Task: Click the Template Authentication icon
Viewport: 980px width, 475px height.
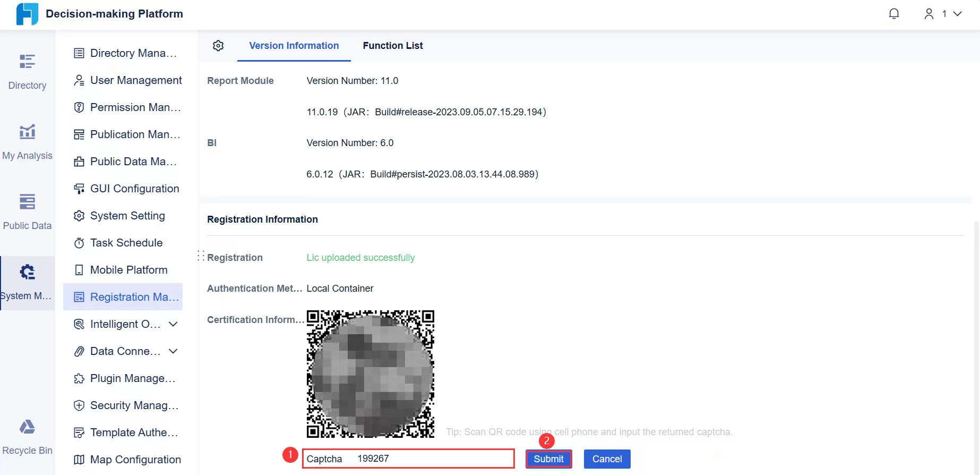Action: tap(79, 432)
